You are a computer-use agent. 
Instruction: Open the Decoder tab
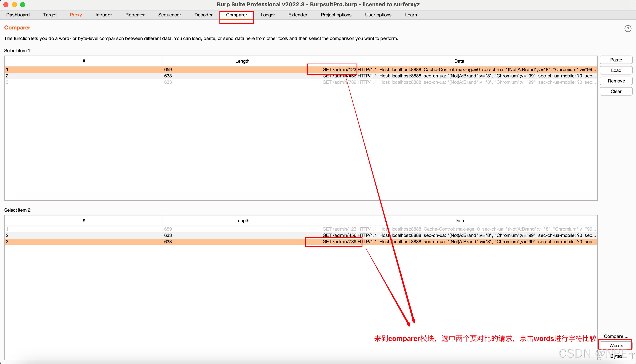coord(203,15)
